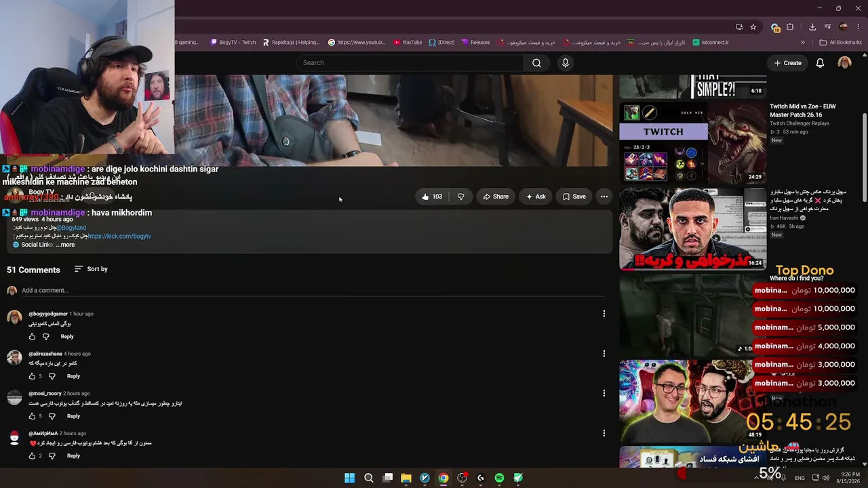Open the kick.com/bogytv link

tap(119, 236)
